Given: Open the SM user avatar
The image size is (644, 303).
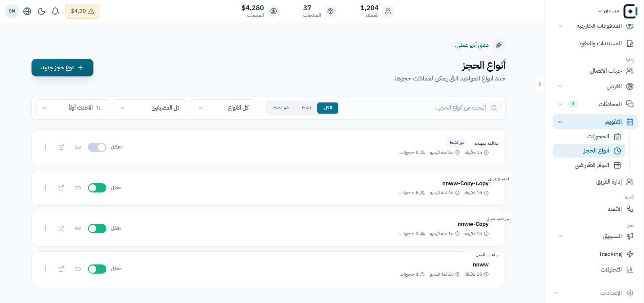Looking at the screenshot, I should (12, 11).
